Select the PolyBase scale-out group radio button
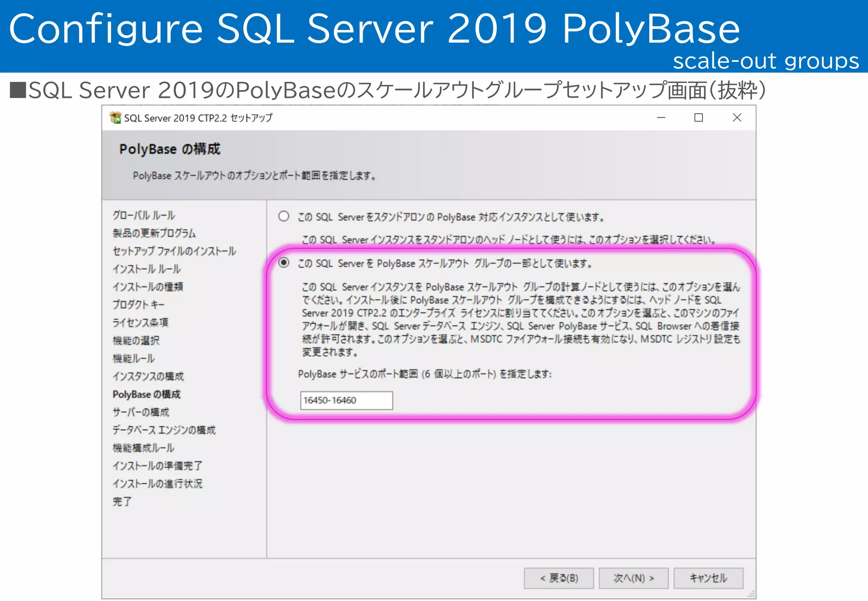This screenshot has width=868, height=601. (x=284, y=263)
